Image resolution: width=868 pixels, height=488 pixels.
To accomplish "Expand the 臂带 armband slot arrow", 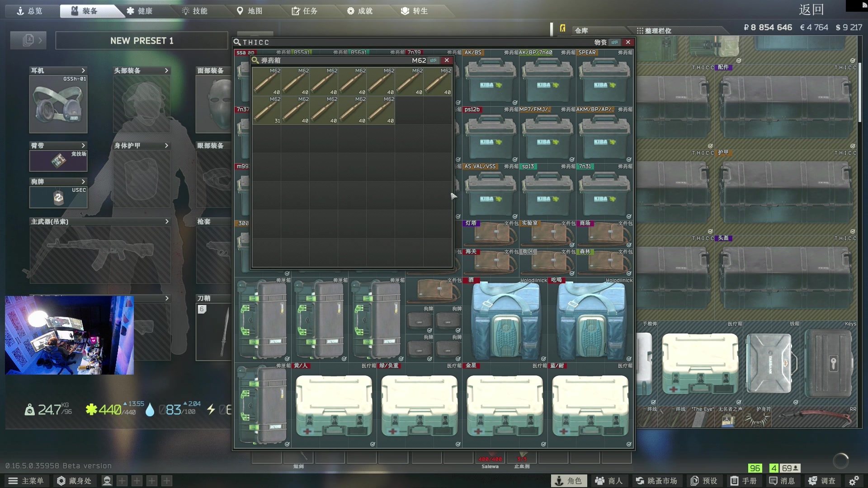I will point(83,145).
